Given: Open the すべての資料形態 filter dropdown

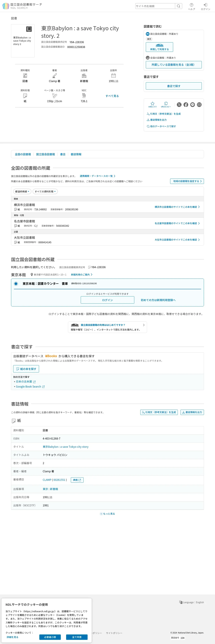Looking at the screenshot, I should [45, 191].
